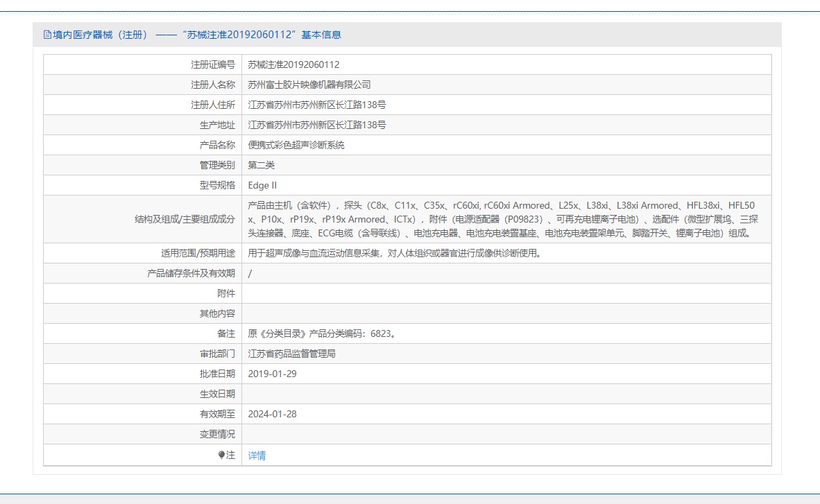
Task: Select the heading text 苏械注准20192060112 基本信息
Action: 262,35
